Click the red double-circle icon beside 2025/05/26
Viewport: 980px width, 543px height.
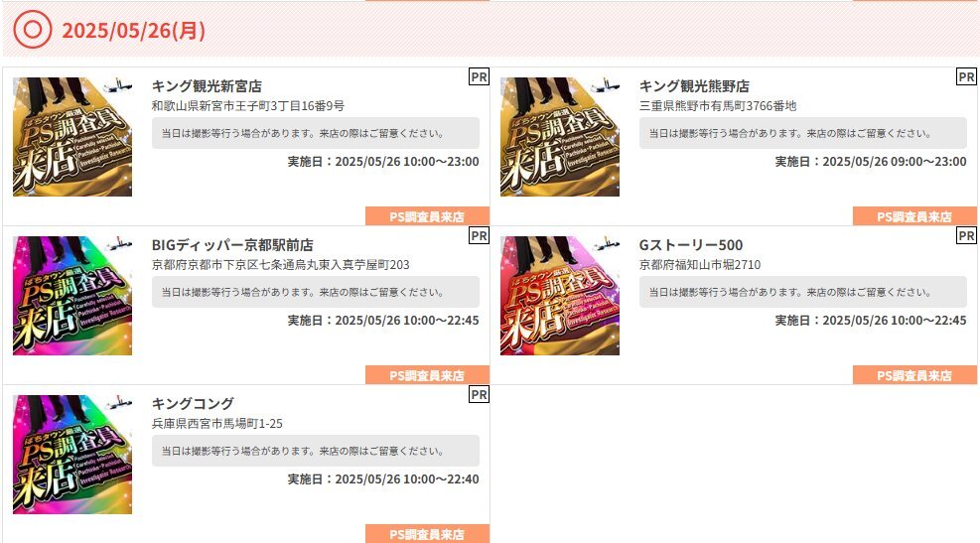(x=33, y=30)
